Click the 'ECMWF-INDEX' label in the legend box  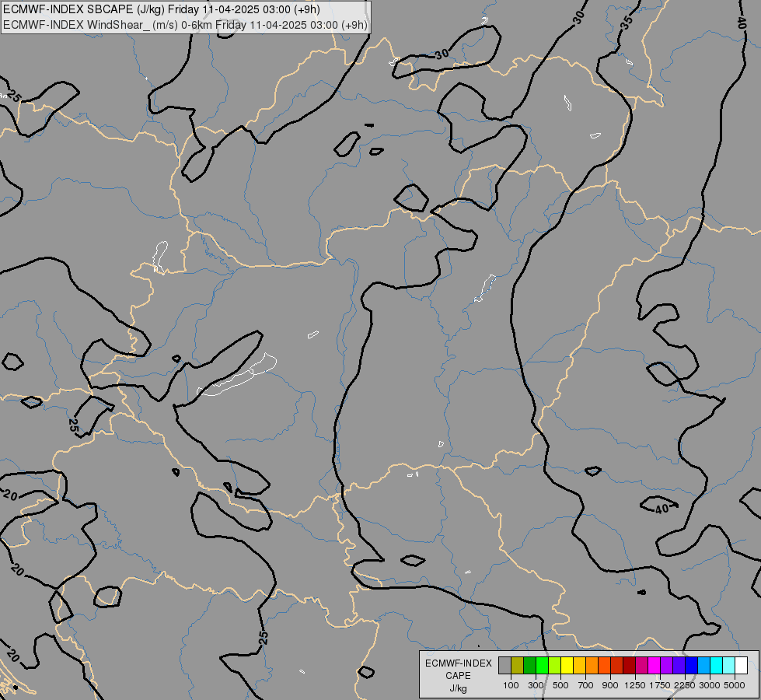458,663
